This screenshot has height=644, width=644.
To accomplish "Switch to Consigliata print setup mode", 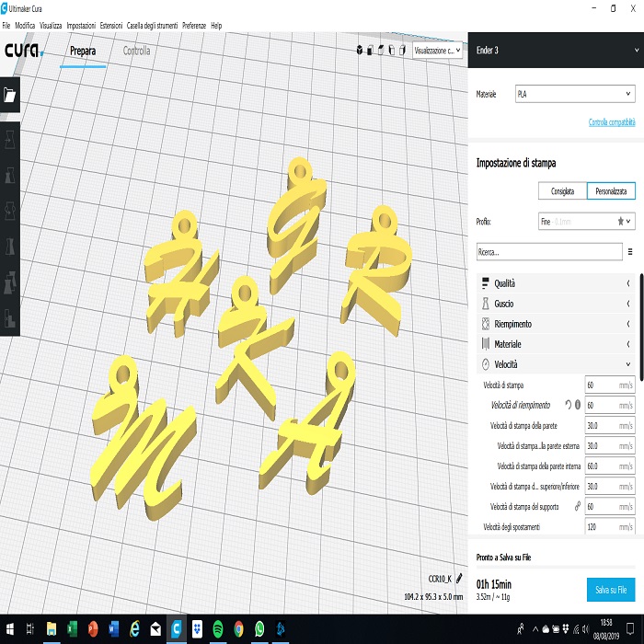I will pyautogui.click(x=562, y=191).
